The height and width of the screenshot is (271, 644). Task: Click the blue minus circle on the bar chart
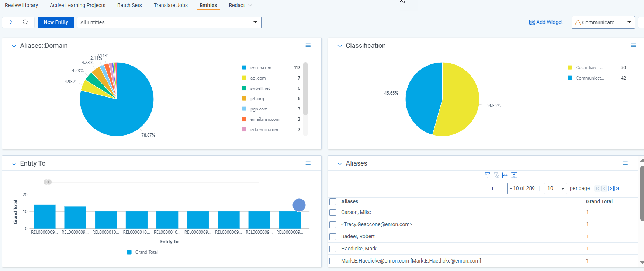pos(299,205)
